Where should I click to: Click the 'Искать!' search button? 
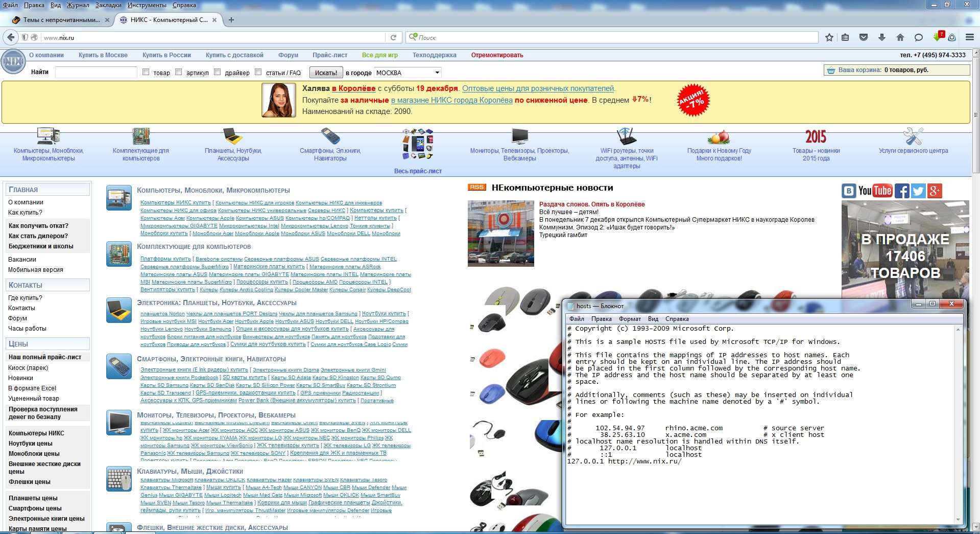(326, 73)
